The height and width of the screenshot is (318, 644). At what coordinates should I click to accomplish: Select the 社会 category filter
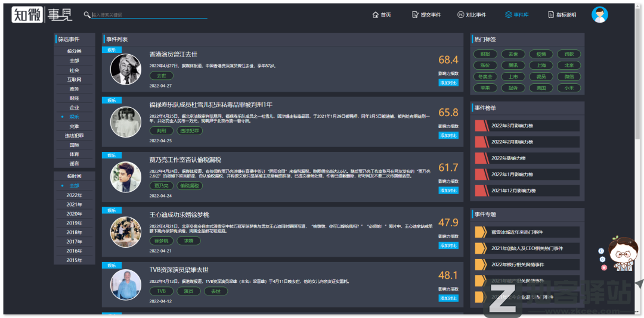pyautogui.click(x=74, y=70)
